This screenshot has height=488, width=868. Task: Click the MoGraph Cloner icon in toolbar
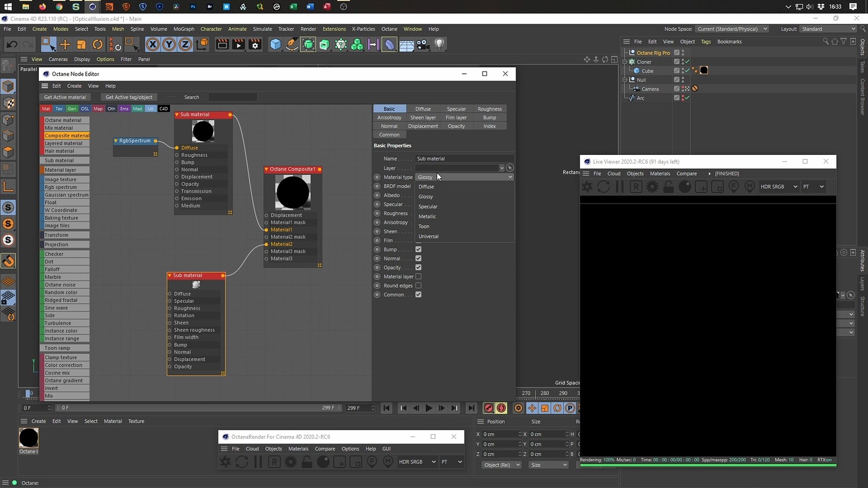coord(358,45)
